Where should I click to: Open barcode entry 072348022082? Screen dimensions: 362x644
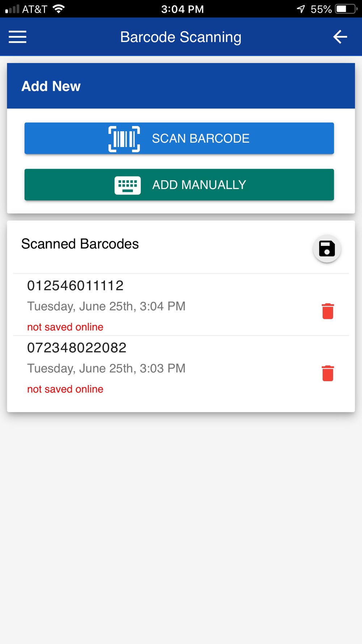pyautogui.click(x=181, y=368)
